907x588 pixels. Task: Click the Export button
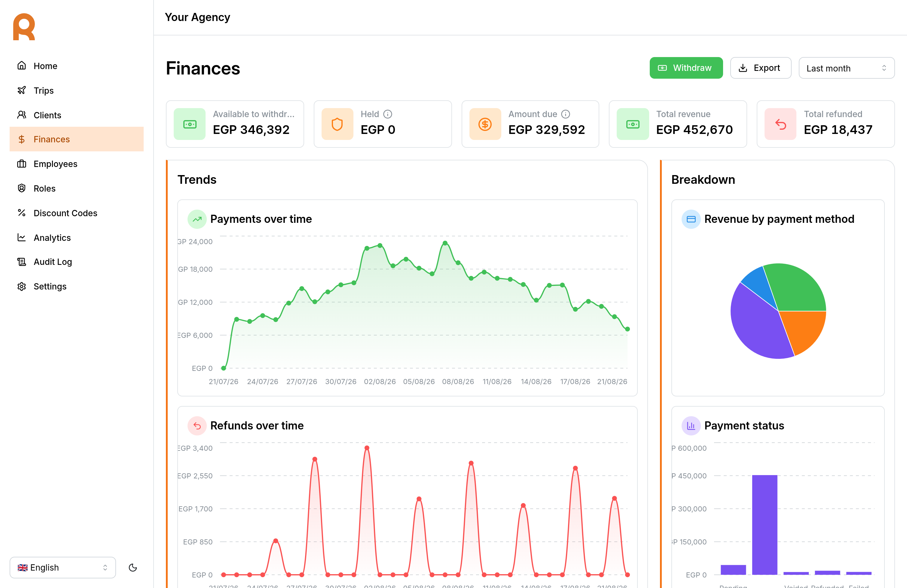pos(760,68)
